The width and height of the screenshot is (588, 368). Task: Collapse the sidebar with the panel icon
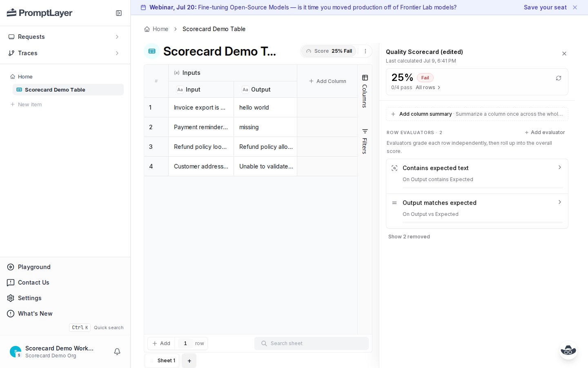(x=119, y=13)
